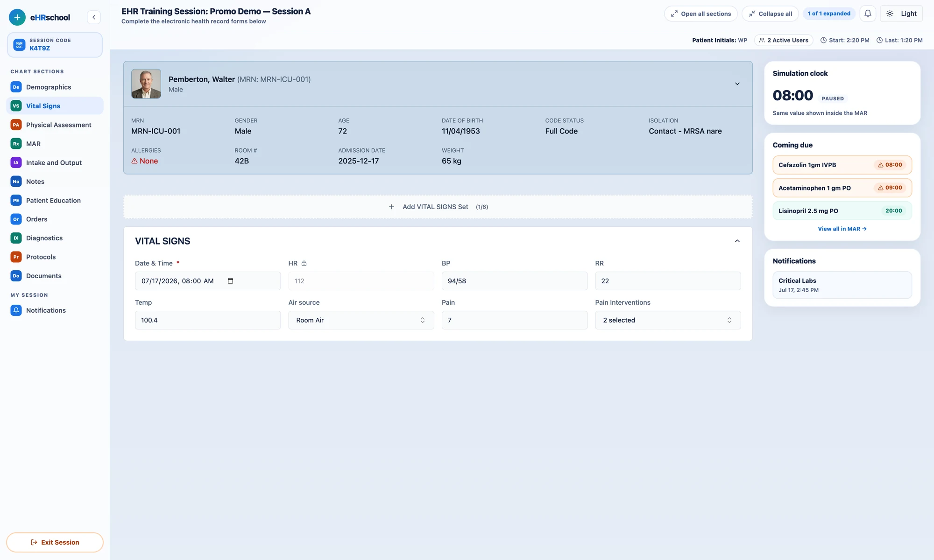Open Notes via its No icon
The height and width of the screenshot is (560, 934).
point(16,182)
